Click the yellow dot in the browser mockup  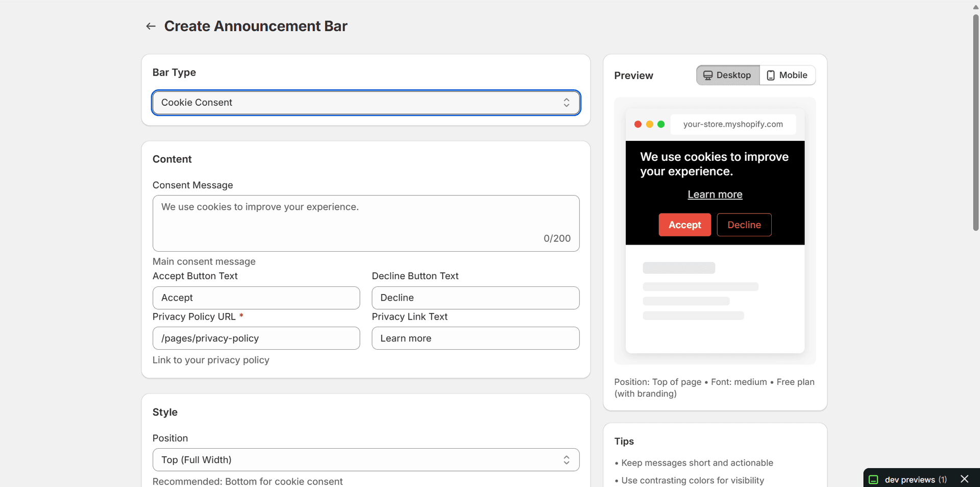[650, 124]
